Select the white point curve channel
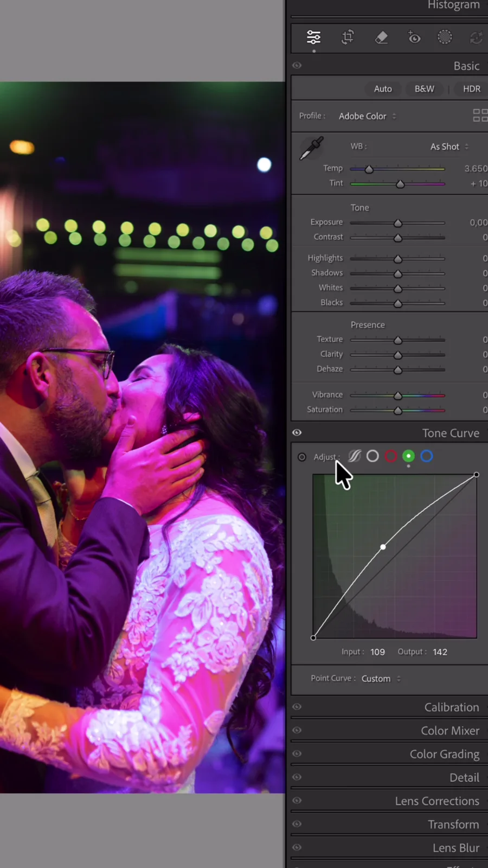The width and height of the screenshot is (488, 868). 373,456
